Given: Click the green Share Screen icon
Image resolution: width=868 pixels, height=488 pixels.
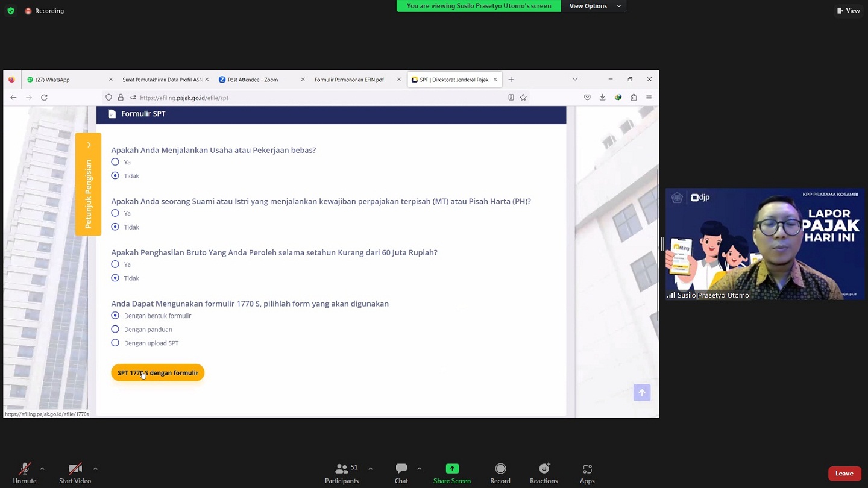Looking at the screenshot, I should point(451,469).
